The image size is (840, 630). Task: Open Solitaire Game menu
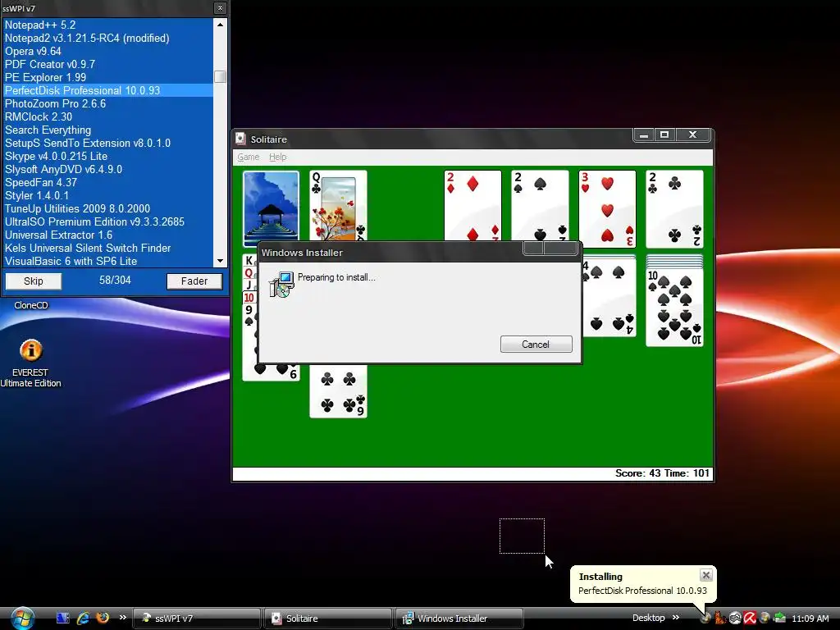point(248,157)
